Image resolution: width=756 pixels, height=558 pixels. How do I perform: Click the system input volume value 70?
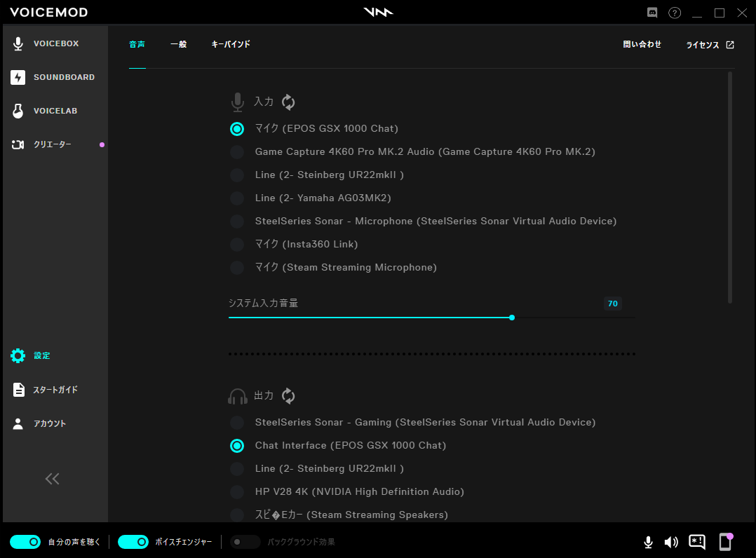tap(613, 304)
